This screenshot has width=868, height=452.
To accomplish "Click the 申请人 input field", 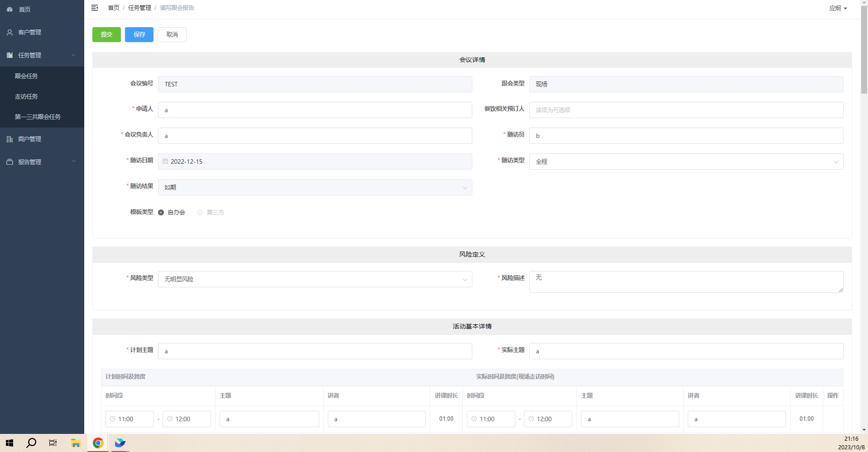I will tap(315, 110).
